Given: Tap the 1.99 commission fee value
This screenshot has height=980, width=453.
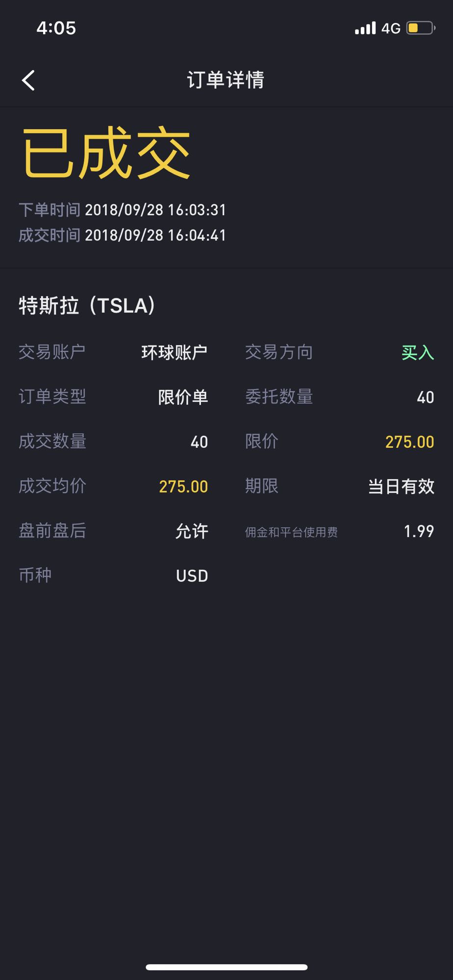Looking at the screenshot, I should coord(419,531).
